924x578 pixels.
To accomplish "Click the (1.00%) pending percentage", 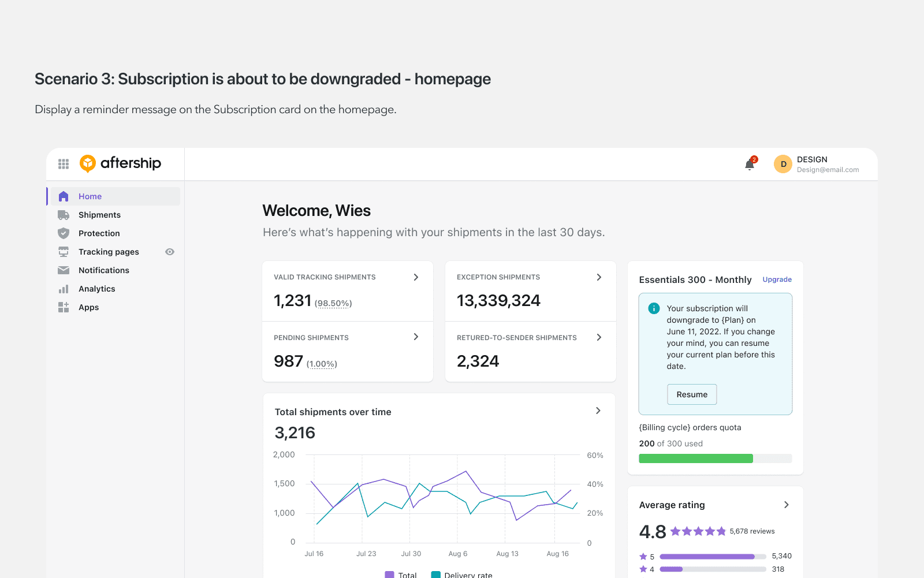I will coord(322,364).
